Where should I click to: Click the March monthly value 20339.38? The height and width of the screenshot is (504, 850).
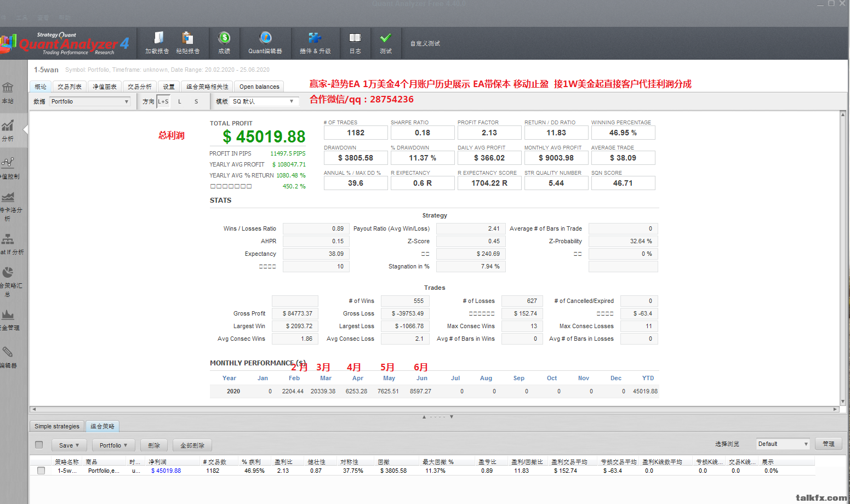click(x=323, y=391)
